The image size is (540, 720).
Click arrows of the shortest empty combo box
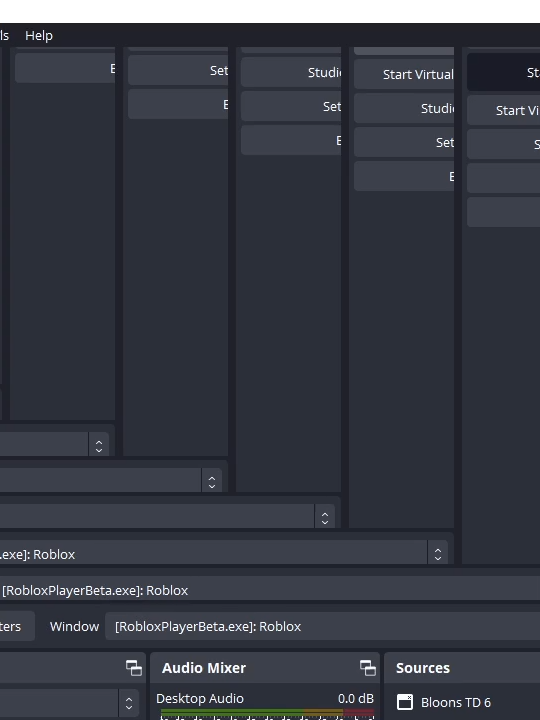pyautogui.click(x=99, y=445)
